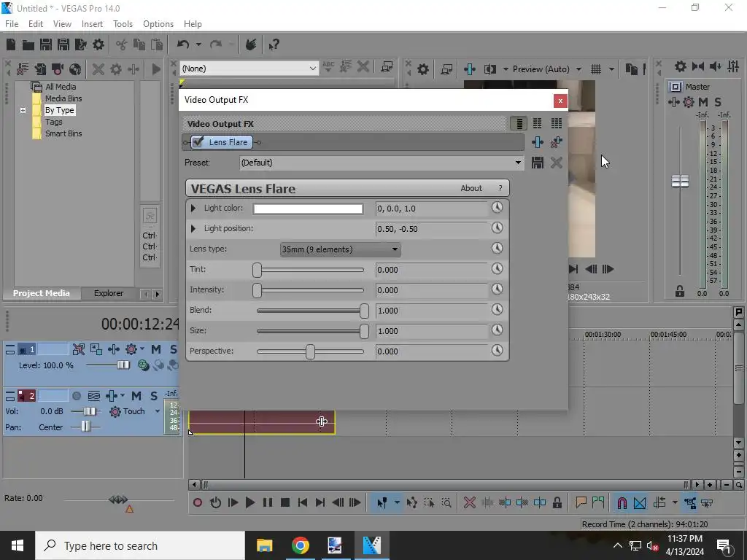Open Video Preview properties gear
Screen dimensions: 747x560
point(422,69)
